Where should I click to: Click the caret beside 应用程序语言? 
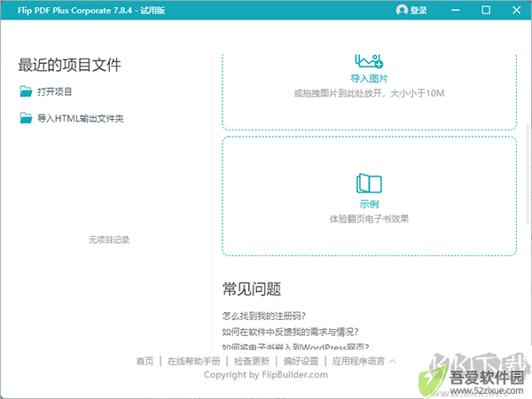[x=392, y=361]
